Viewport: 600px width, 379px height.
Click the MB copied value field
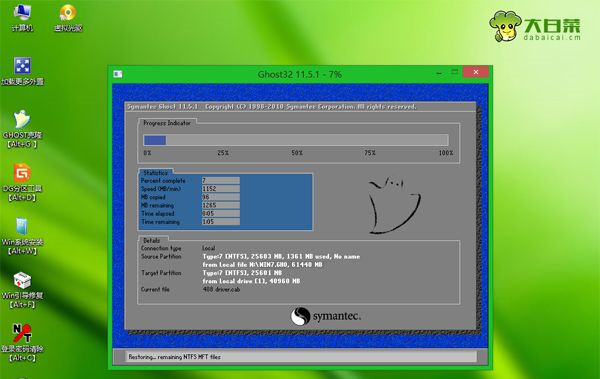pyautogui.click(x=221, y=197)
